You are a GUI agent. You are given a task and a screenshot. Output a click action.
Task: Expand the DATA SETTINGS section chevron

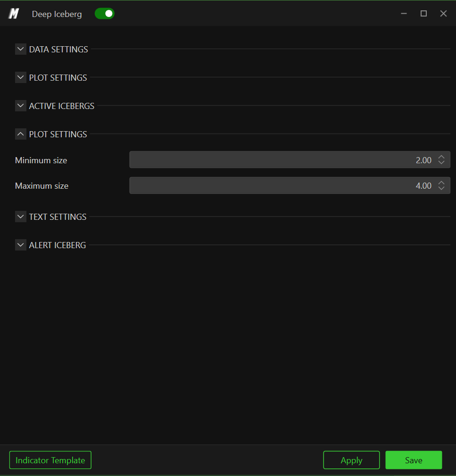(21, 49)
